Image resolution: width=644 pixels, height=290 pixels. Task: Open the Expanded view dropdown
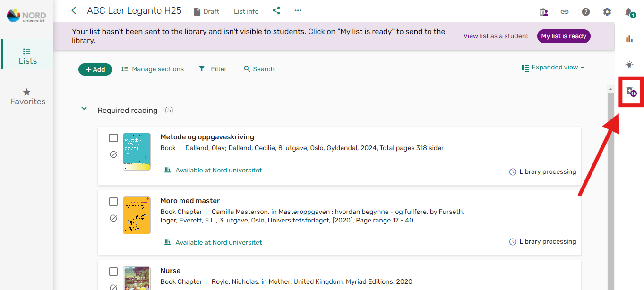point(553,68)
